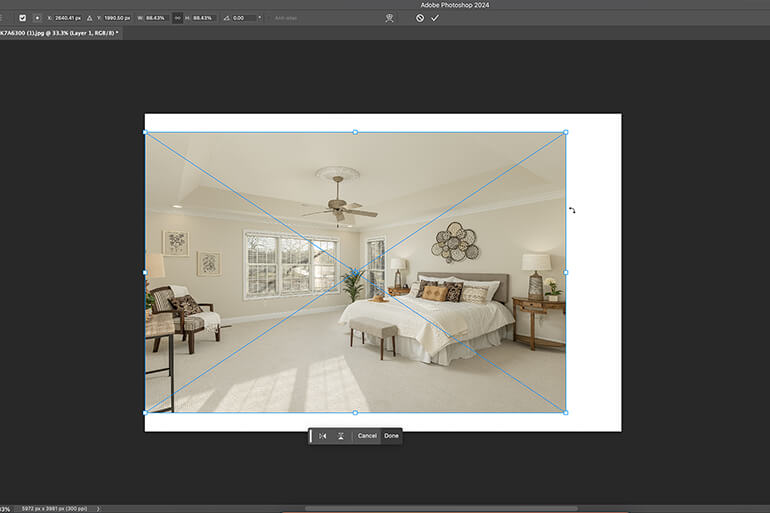This screenshot has width=770, height=513.
Task: Click the flip vertical icon in contextual bar
Action: [341, 436]
